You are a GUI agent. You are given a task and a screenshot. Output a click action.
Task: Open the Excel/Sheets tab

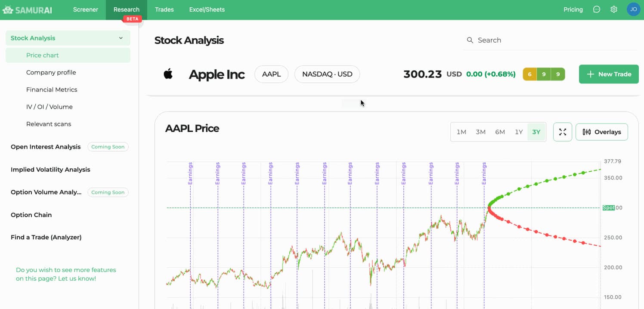click(x=207, y=9)
